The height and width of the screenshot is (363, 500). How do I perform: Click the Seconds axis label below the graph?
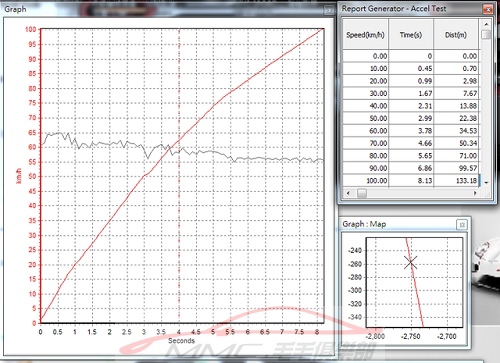[x=181, y=341]
